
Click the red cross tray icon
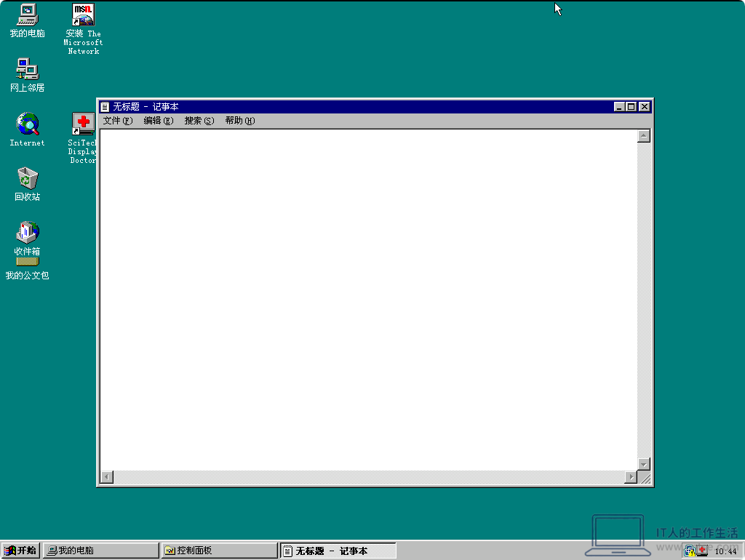click(x=702, y=551)
